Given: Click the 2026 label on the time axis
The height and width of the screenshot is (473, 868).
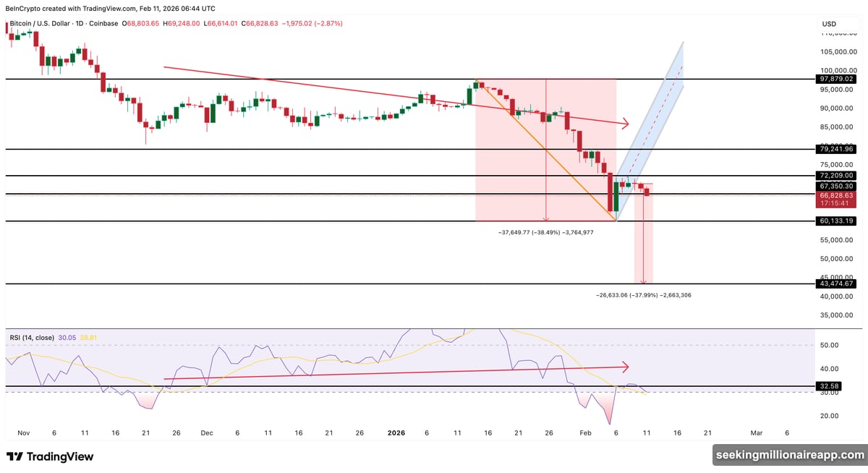Looking at the screenshot, I should (396, 432).
